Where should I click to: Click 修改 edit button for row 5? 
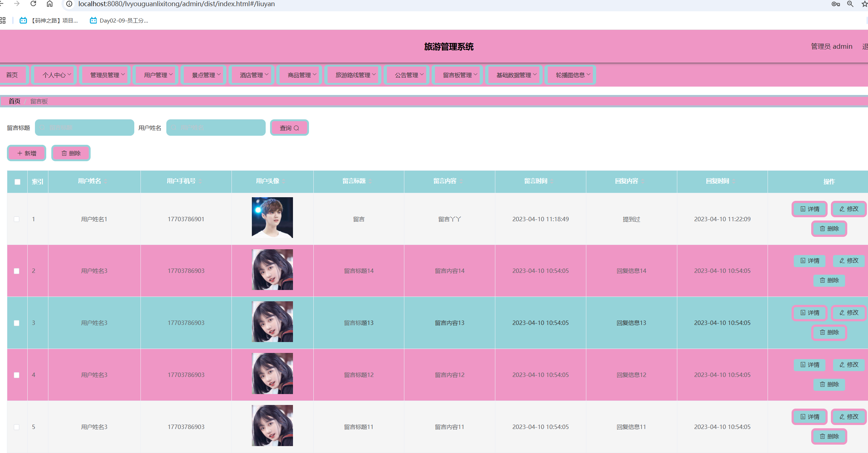tap(849, 417)
